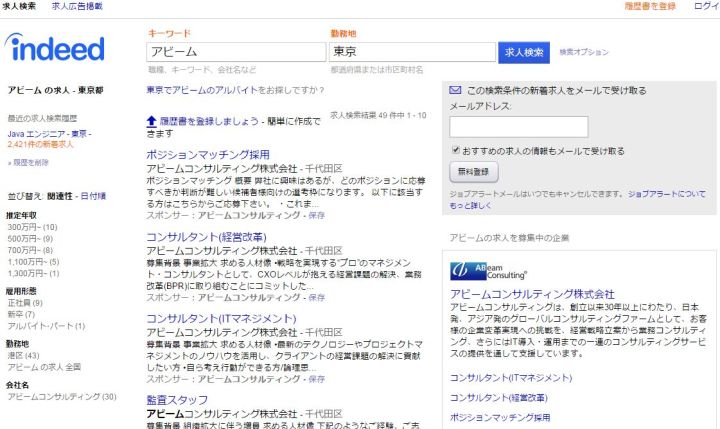Filter salary by 300万円~ (10)
This screenshot has height=429, width=720.
coord(32,227)
